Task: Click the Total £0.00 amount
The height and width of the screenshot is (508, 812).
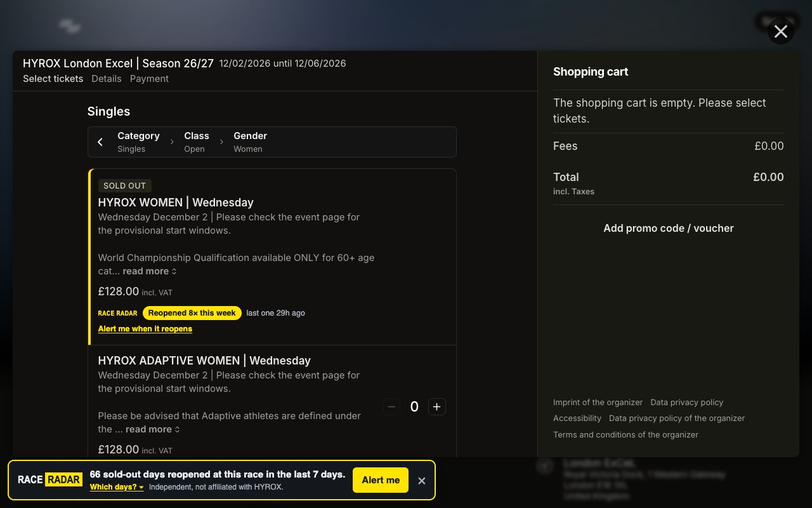Action: click(x=768, y=177)
